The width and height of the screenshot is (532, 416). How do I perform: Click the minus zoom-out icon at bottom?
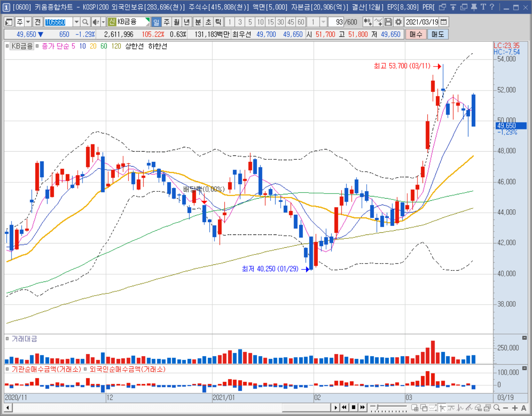tap(506, 408)
